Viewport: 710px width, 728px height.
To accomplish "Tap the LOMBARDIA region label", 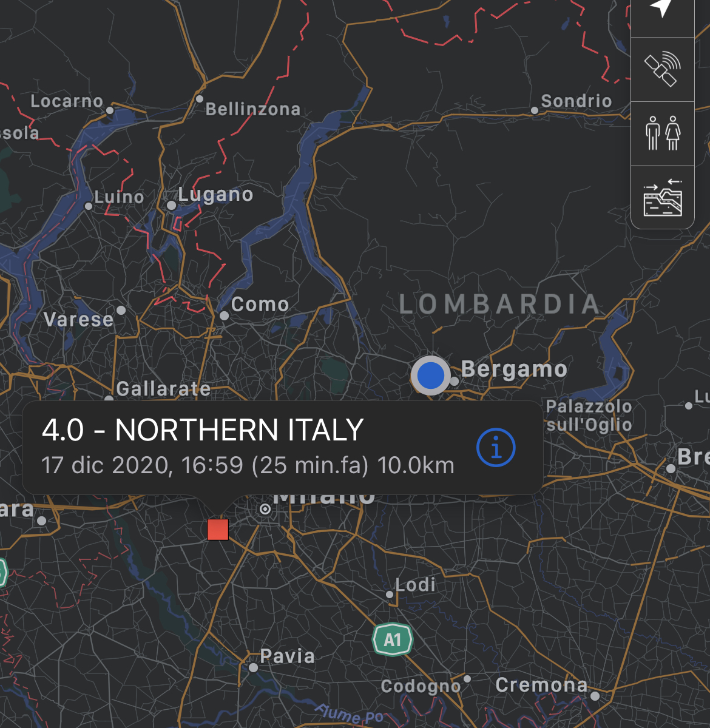I will coord(499,304).
